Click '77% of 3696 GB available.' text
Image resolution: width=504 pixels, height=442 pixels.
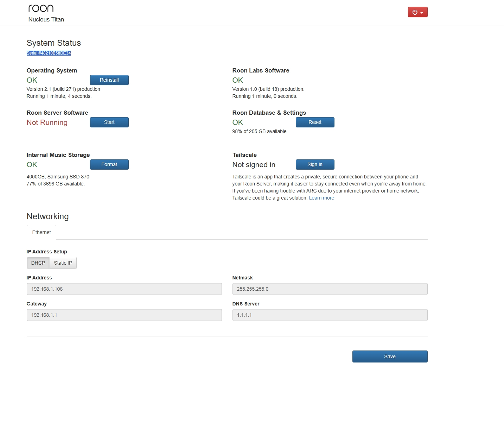click(x=56, y=184)
